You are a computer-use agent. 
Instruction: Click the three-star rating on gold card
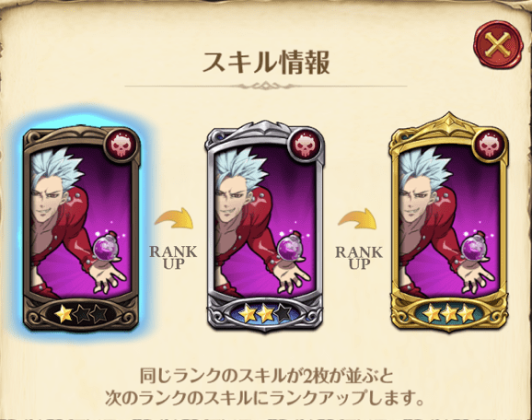click(x=449, y=313)
